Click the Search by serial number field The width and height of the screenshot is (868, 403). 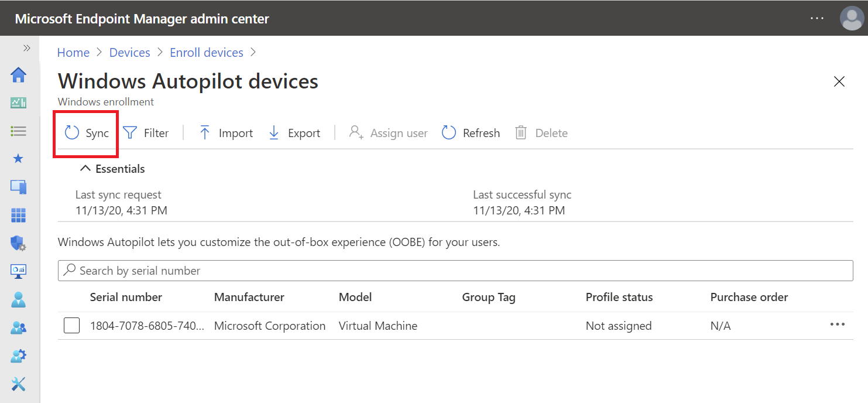pyautogui.click(x=455, y=271)
